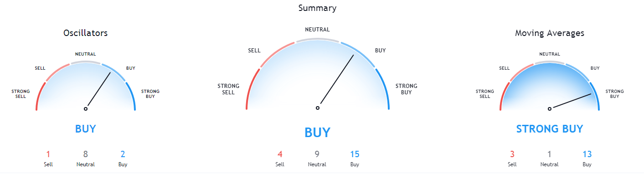Click the Summary Neutral count 9
The width and height of the screenshot is (644, 174).
coord(317,154)
